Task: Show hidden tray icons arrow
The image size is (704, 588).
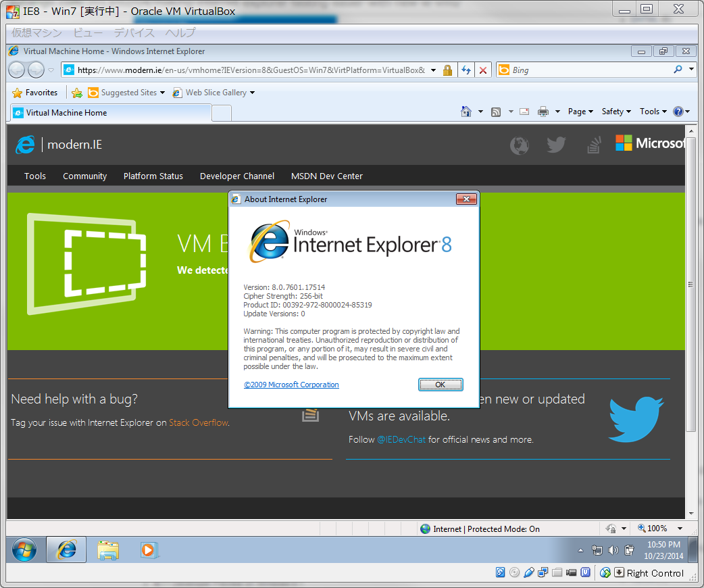Action: (580, 550)
